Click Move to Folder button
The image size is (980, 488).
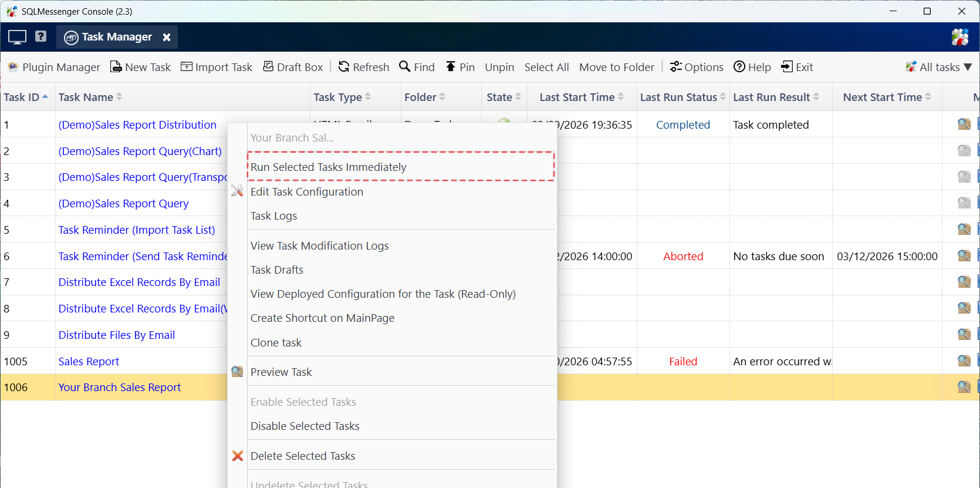pos(616,67)
